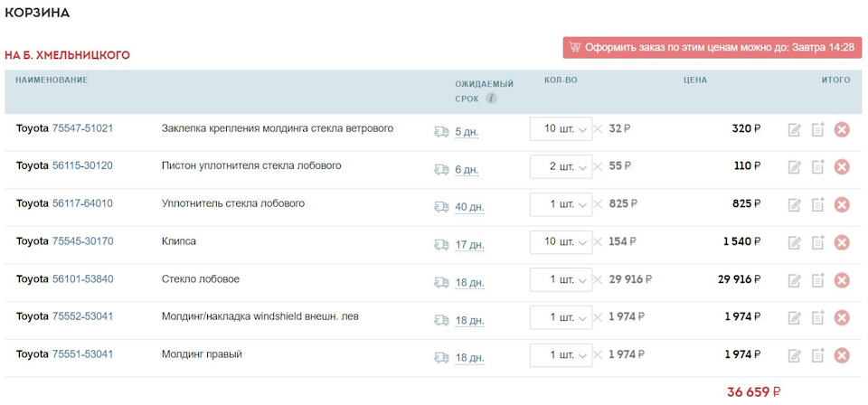Screen dimensions: 868x405
Task: Edit the Молдинг правый cart entry
Action: pos(795,356)
